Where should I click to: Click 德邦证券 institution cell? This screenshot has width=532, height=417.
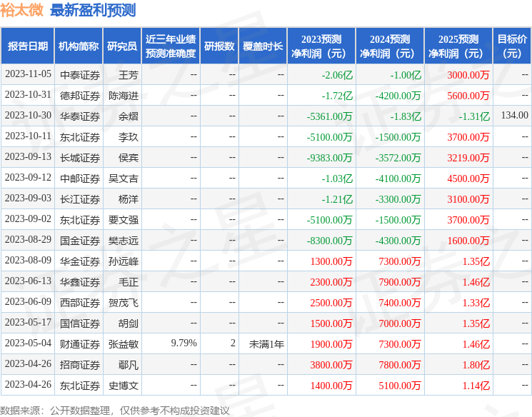coord(80,96)
